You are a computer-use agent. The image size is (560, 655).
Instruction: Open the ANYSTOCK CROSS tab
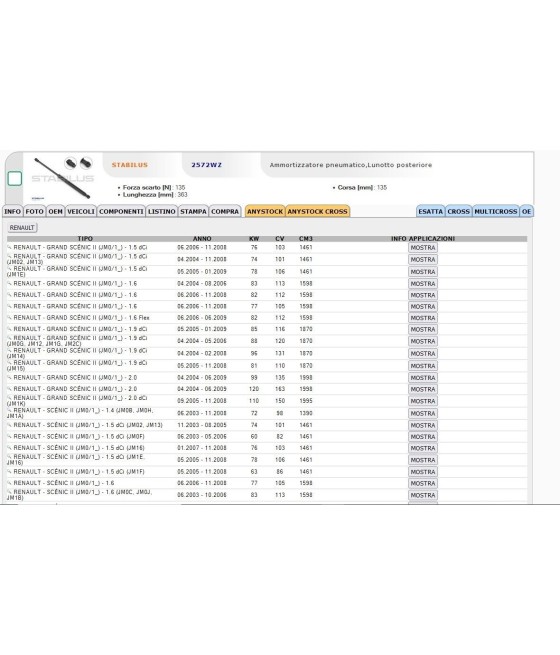(317, 211)
